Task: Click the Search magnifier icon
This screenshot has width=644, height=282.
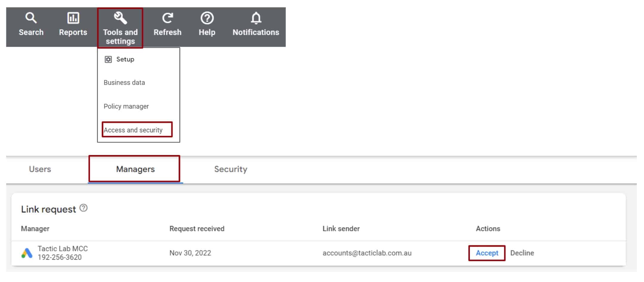Action: point(31,18)
